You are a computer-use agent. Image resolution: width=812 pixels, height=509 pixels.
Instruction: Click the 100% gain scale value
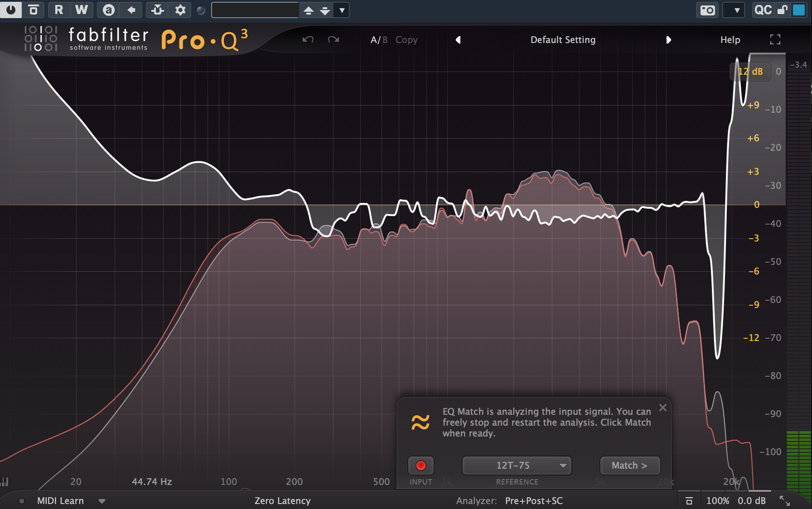point(718,501)
